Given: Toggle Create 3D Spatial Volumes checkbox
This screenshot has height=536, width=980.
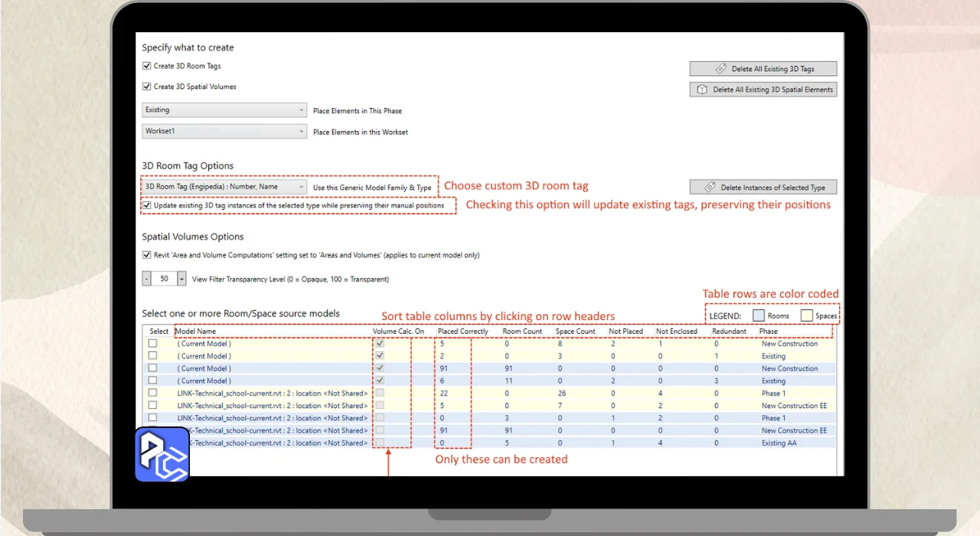Looking at the screenshot, I should tap(147, 87).
